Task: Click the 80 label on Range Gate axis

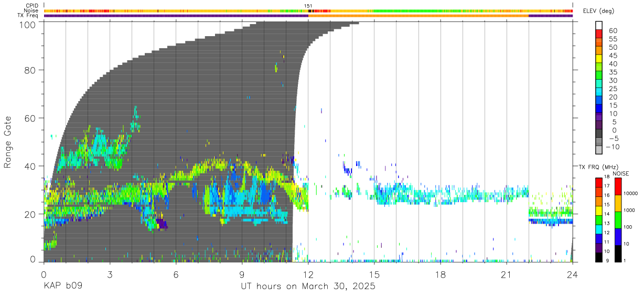Action: [30, 70]
